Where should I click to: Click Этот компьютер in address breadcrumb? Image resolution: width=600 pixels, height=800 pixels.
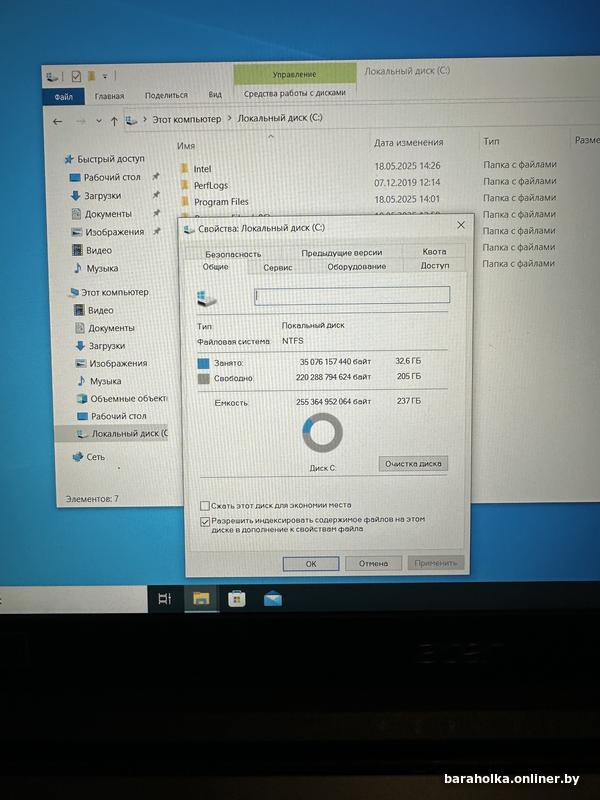pos(187,119)
